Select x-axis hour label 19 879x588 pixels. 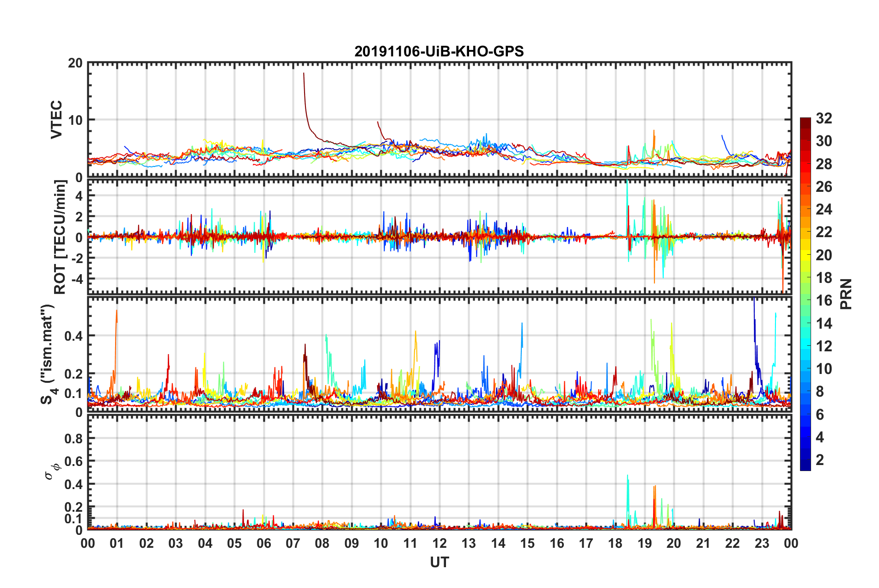pos(645,543)
